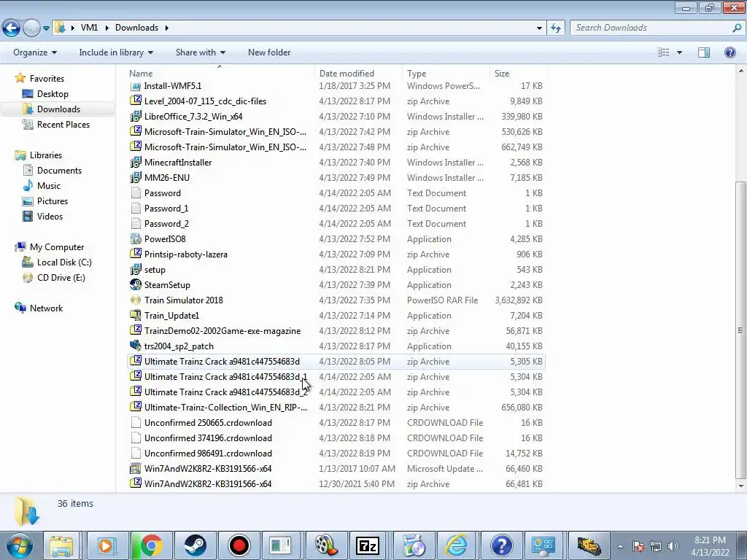Select Win7AndW2K8R2-KB3191566-x64 Microsoft Update icon

point(136,469)
